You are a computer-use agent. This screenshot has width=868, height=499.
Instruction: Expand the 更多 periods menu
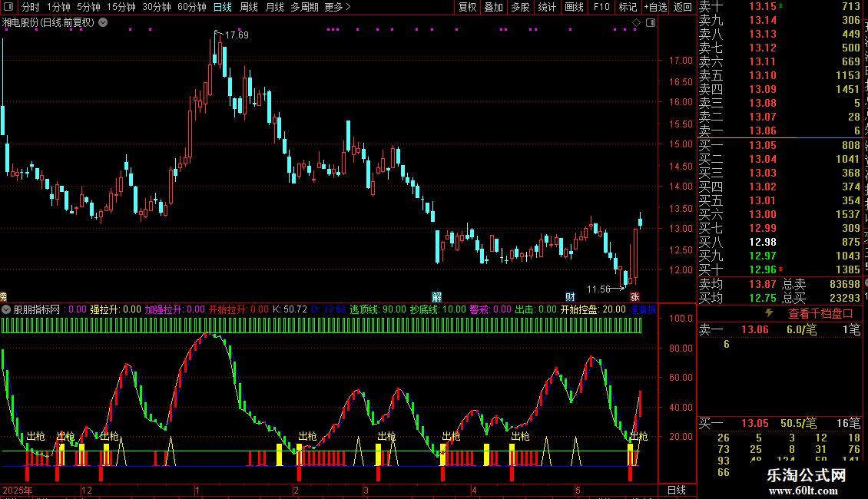coord(337,7)
